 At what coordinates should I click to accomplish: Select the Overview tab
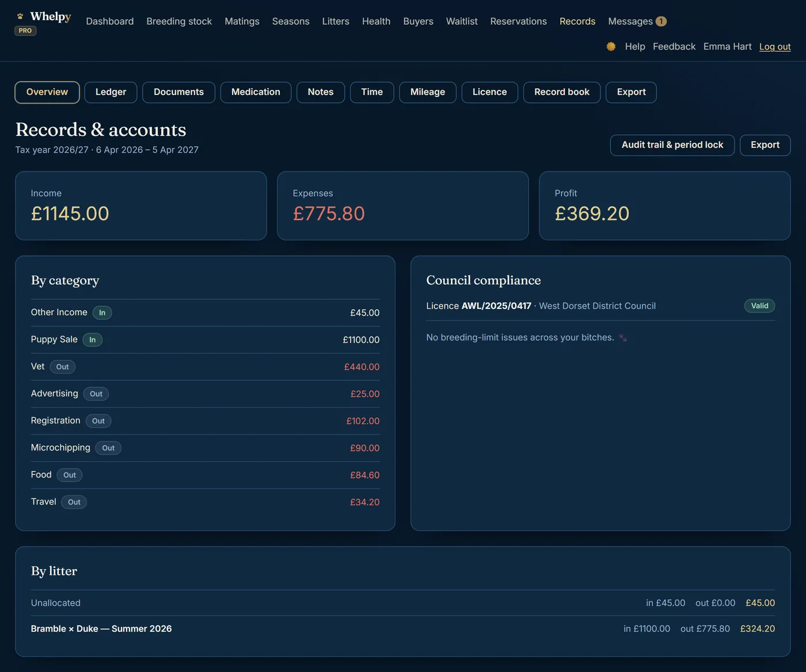pyautogui.click(x=47, y=92)
